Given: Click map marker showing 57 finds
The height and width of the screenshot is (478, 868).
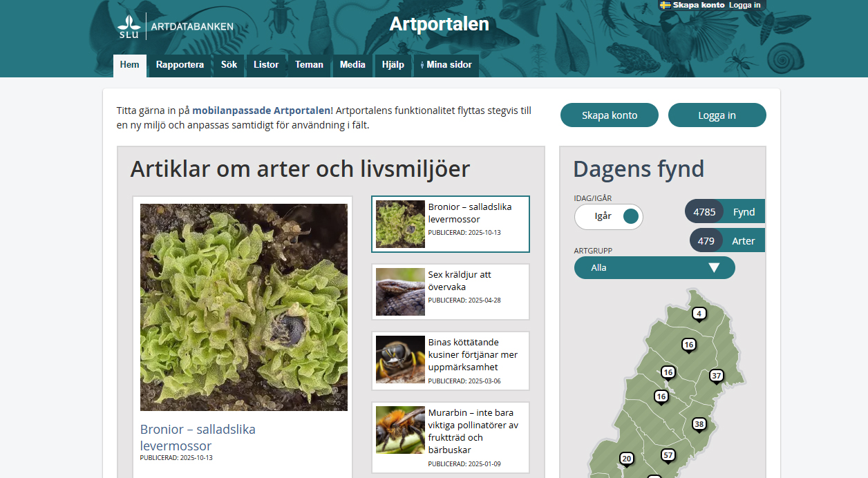Looking at the screenshot, I should (x=668, y=455).
